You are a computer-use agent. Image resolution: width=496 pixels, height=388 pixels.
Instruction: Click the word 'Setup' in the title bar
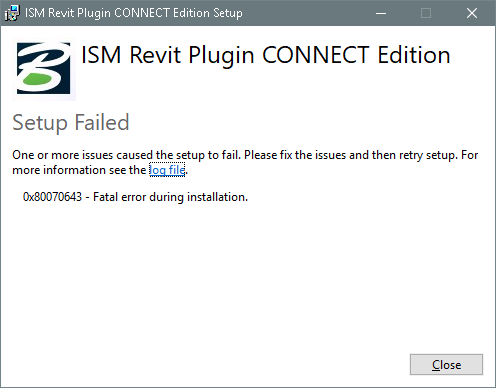click(x=228, y=13)
